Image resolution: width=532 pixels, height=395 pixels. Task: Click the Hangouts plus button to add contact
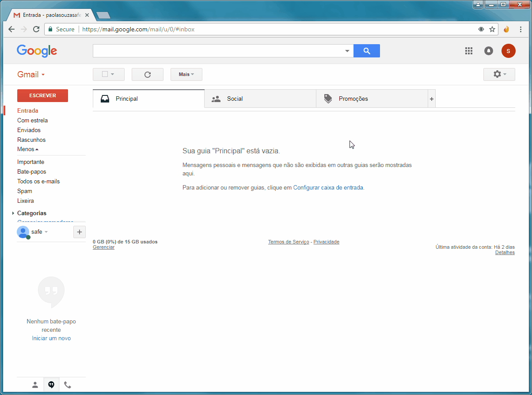(80, 232)
